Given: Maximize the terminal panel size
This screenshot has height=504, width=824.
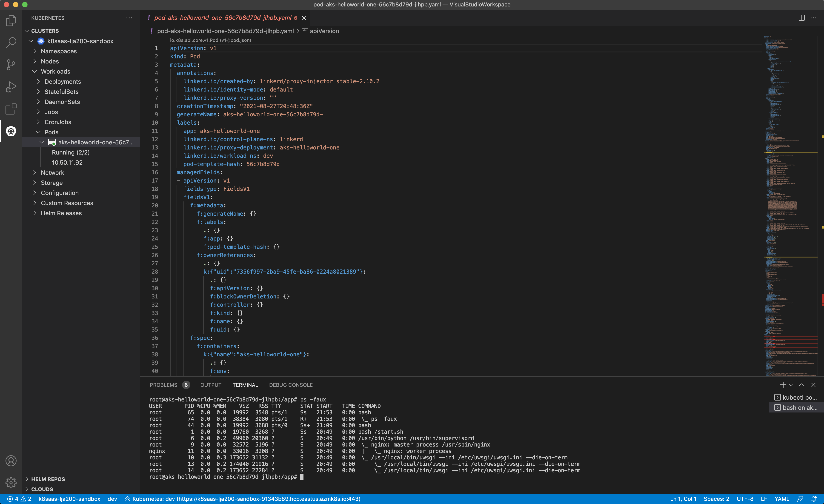Looking at the screenshot, I should click(802, 385).
